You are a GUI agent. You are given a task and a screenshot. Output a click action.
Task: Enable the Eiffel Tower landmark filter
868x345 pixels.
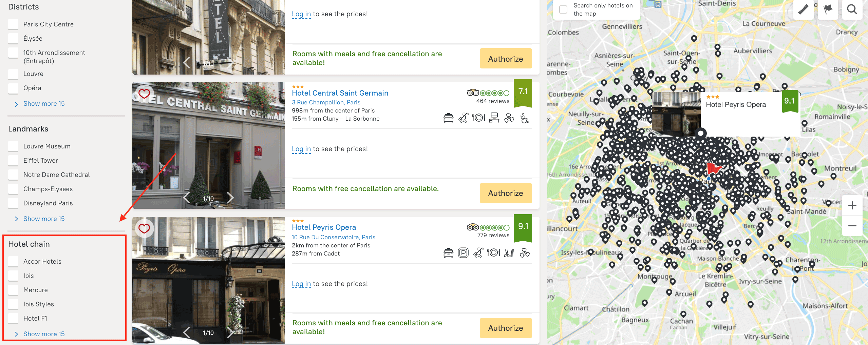pos(14,160)
